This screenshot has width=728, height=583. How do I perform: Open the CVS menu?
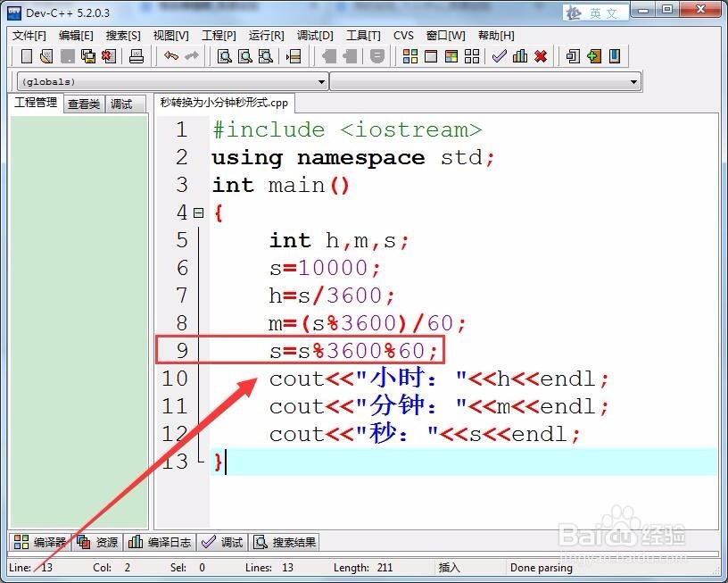(403, 36)
